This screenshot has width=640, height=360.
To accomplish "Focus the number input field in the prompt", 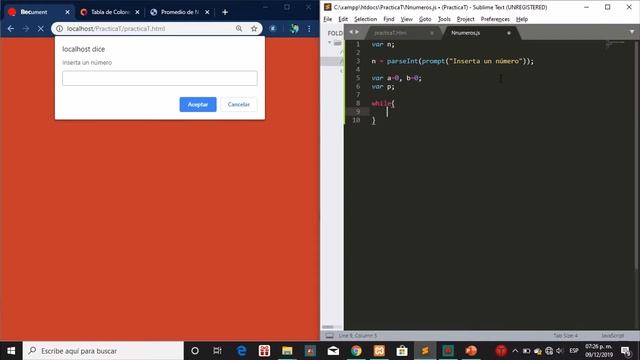I will click(x=160, y=78).
